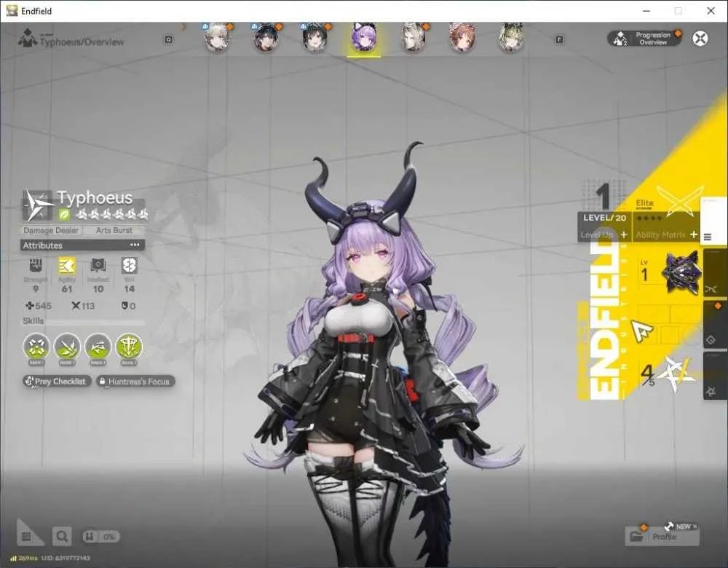Open the potential star icon showing 4
The width and height of the screenshot is (728, 568).
[678, 374]
